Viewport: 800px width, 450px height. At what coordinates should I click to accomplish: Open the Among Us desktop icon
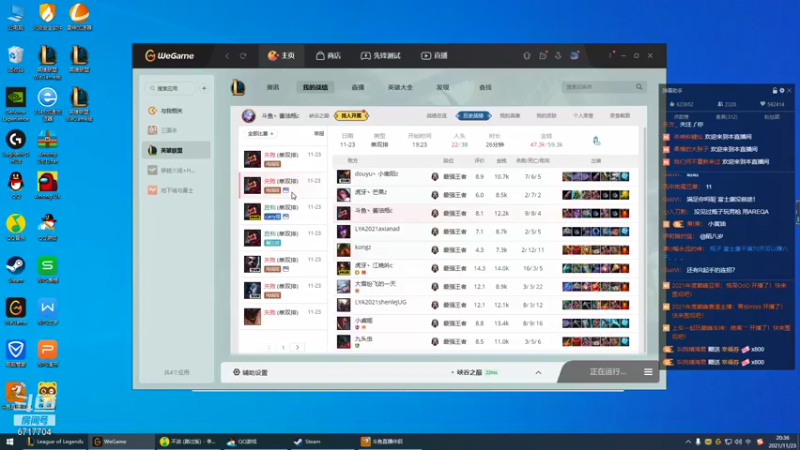[47, 186]
